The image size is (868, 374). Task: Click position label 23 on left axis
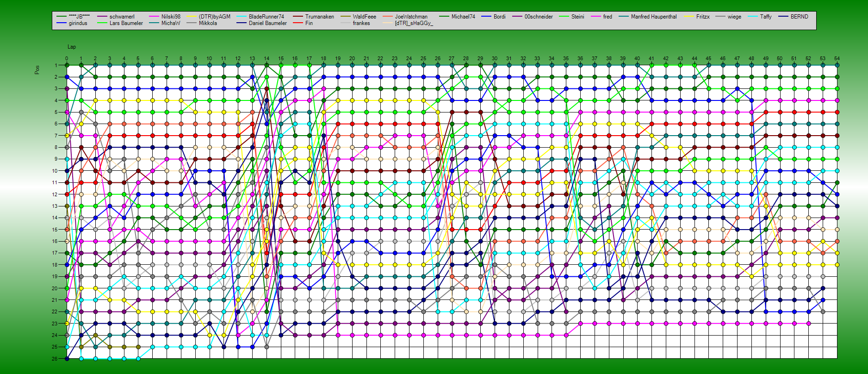[x=55, y=323]
